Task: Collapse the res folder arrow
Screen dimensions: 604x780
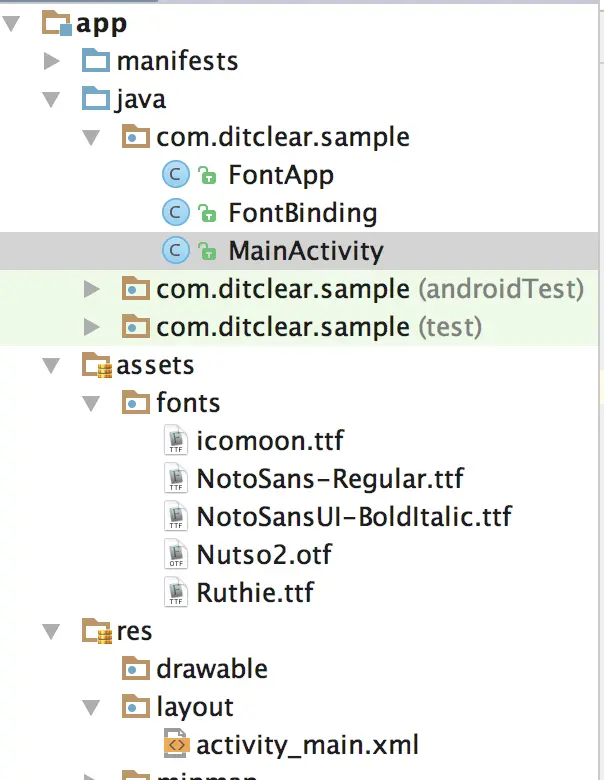Action: pyautogui.click(x=52, y=631)
